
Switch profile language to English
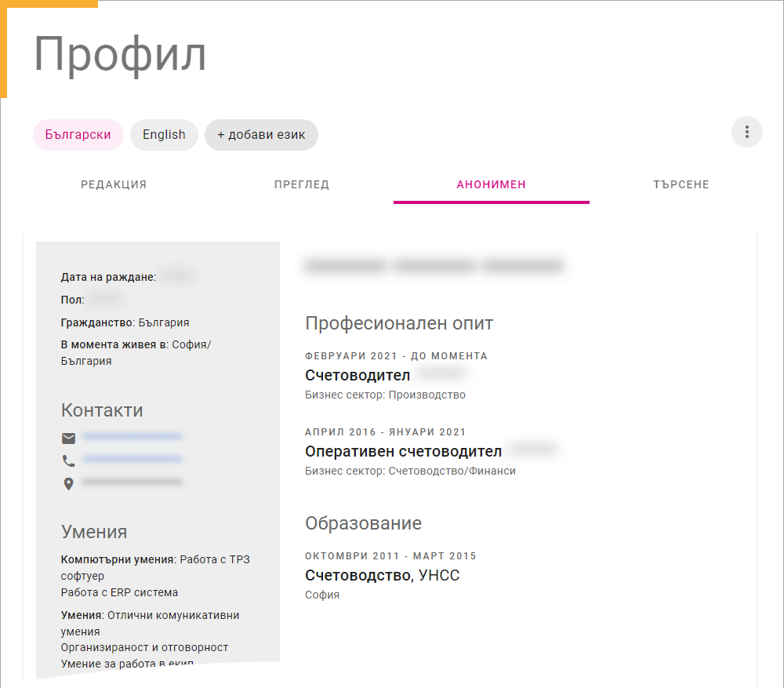164,135
